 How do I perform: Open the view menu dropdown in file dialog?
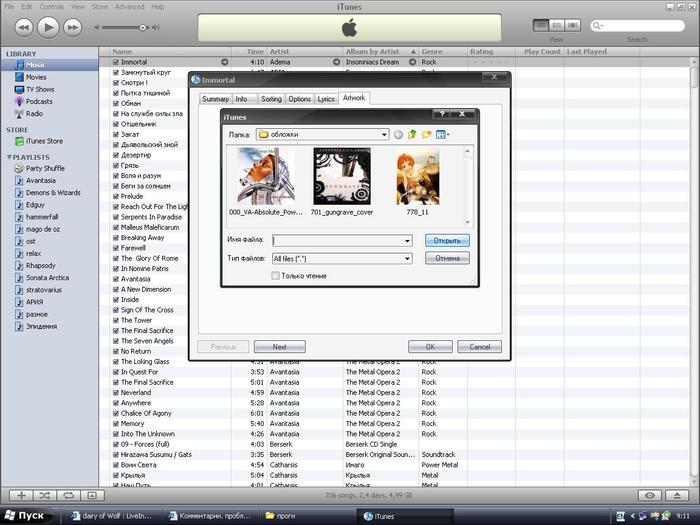442,134
